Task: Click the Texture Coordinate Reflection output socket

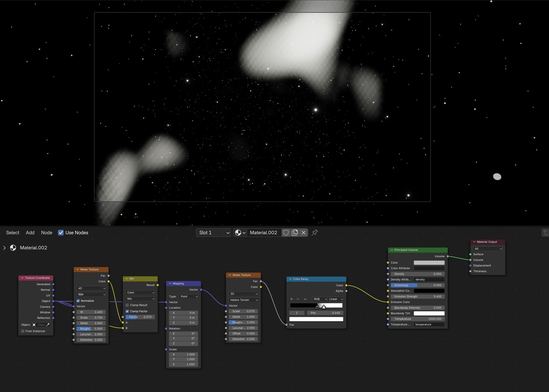Action: tap(53, 318)
